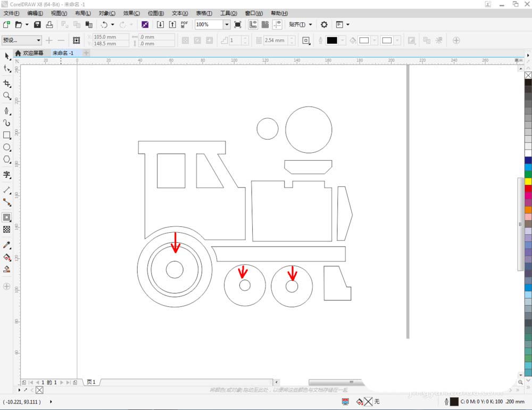The image size is (532, 410).
Task: Click the Undo arrow icon
Action: pyautogui.click(x=104, y=24)
